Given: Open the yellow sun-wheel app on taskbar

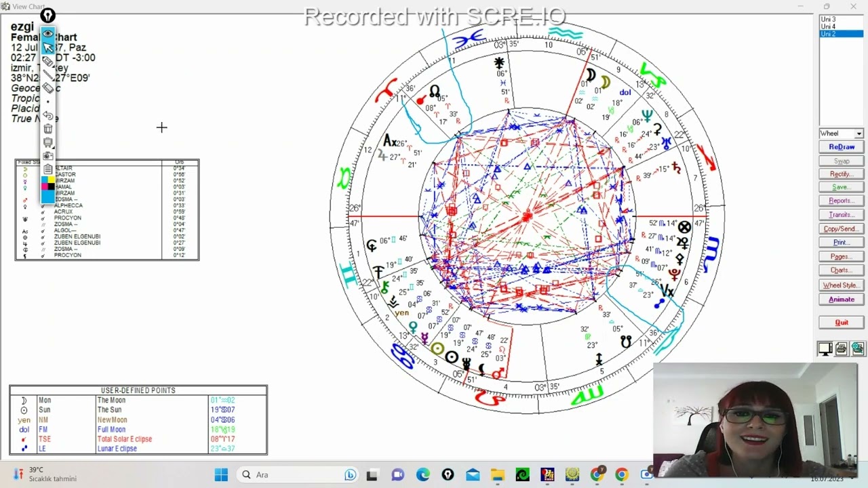Looking at the screenshot, I should (572, 475).
